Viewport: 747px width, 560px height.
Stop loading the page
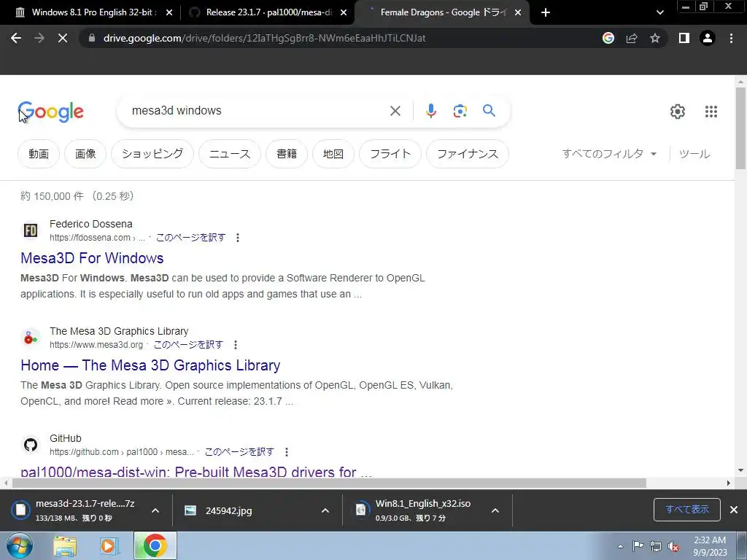point(63,38)
